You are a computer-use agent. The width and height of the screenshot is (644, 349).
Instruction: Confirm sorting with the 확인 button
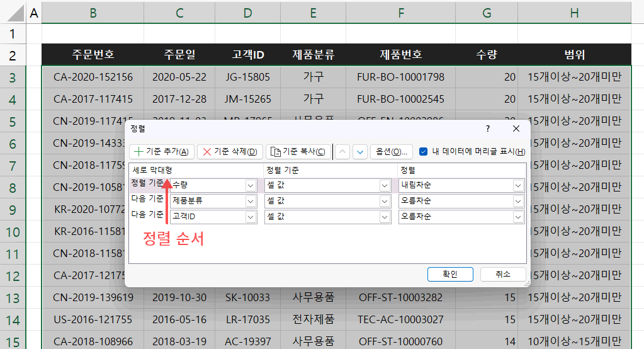tap(450, 274)
